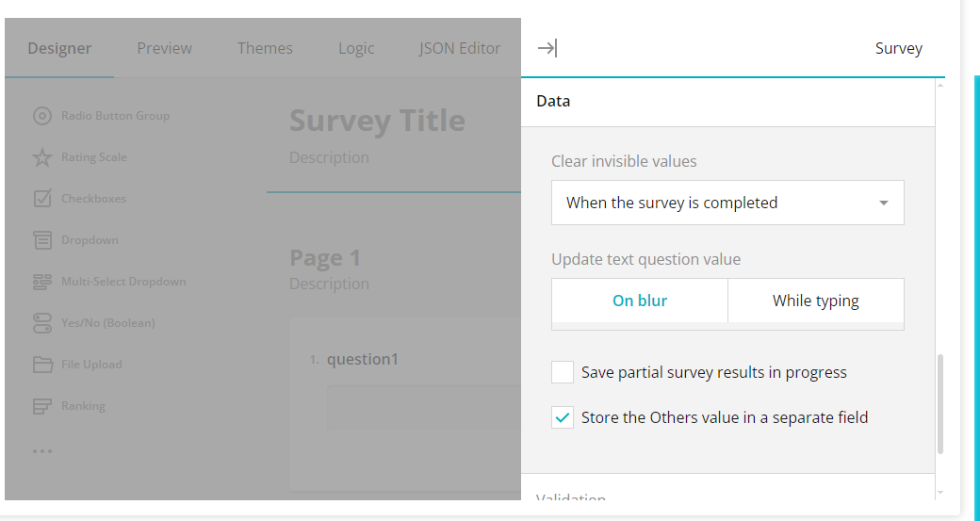Switch to the Preview tab
Image resolution: width=980 pixels, height=521 pixels.
(164, 48)
